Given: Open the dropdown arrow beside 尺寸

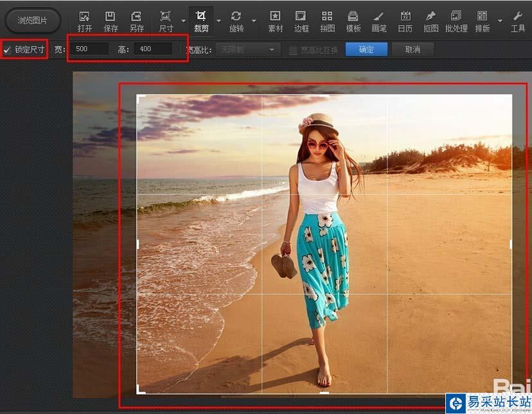Looking at the screenshot, I should 182,21.
